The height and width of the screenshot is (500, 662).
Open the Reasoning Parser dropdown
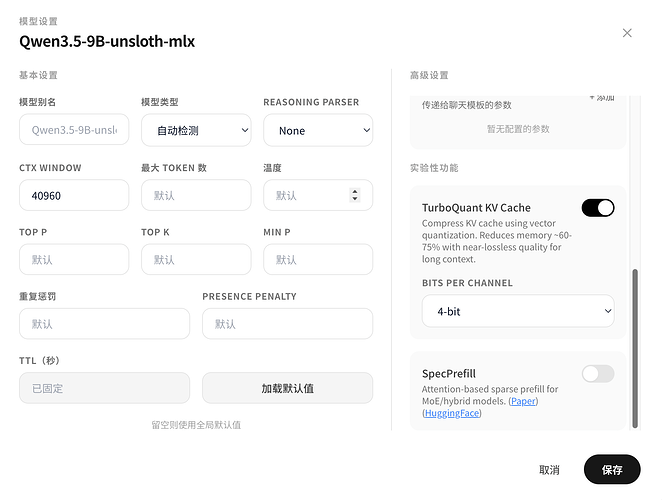tap(318, 130)
